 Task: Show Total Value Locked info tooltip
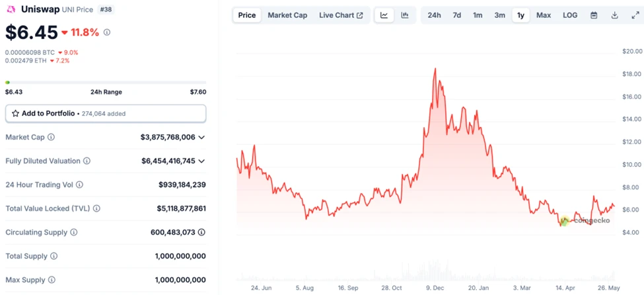pyautogui.click(x=97, y=208)
